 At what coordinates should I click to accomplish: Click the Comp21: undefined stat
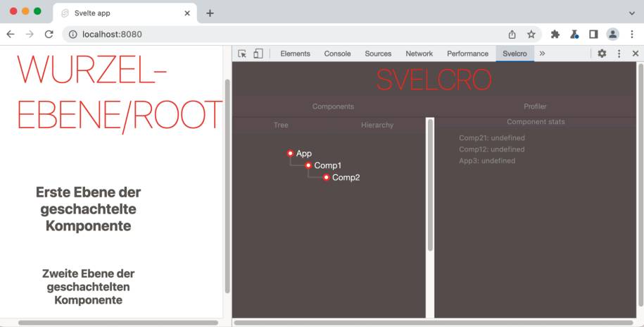click(x=492, y=138)
